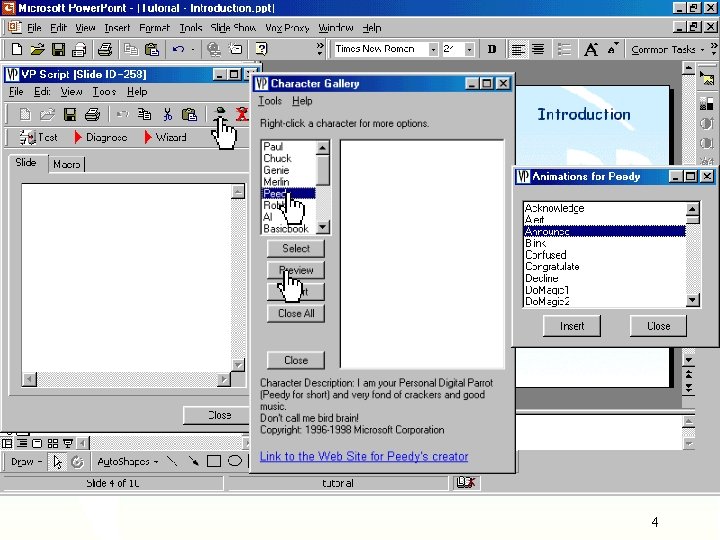
Task: Open Tools menu in Character Gallery
Action: [x=270, y=101]
